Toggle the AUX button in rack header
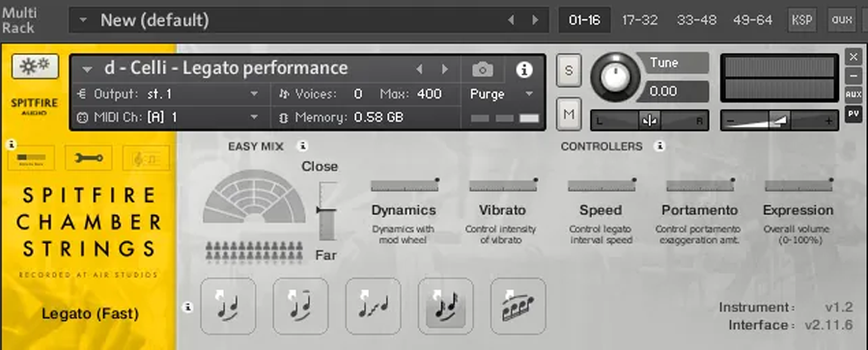Viewport: 868px width, 350px height. pyautogui.click(x=841, y=20)
